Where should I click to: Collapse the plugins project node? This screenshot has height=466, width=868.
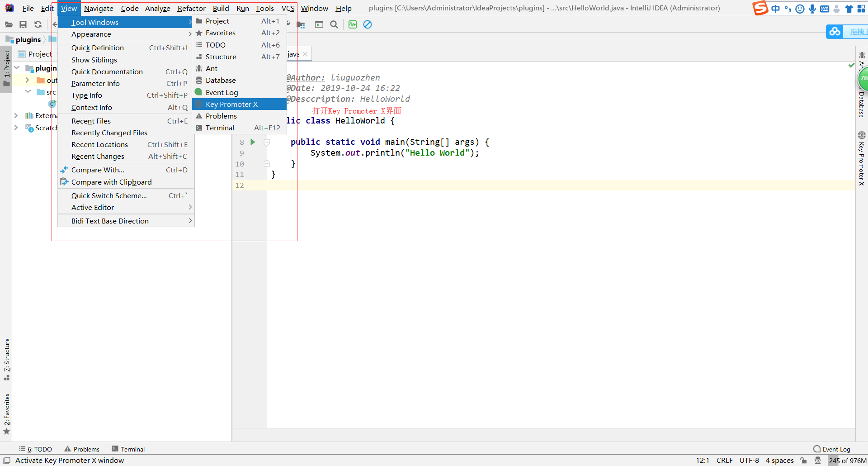coord(17,68)
